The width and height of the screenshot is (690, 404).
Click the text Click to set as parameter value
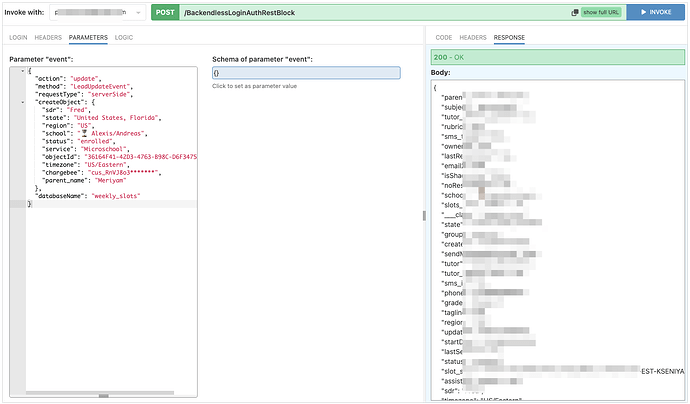coord(254,86)
